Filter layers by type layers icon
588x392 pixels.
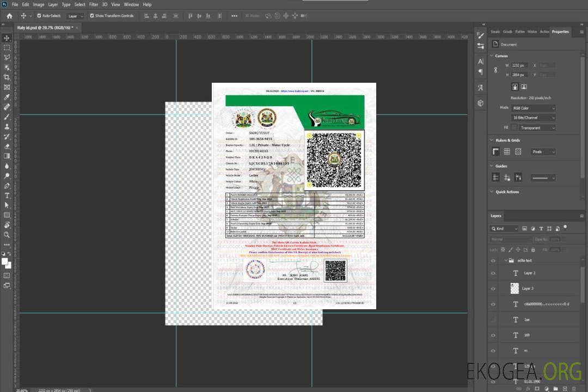click(x=541, y=229)
